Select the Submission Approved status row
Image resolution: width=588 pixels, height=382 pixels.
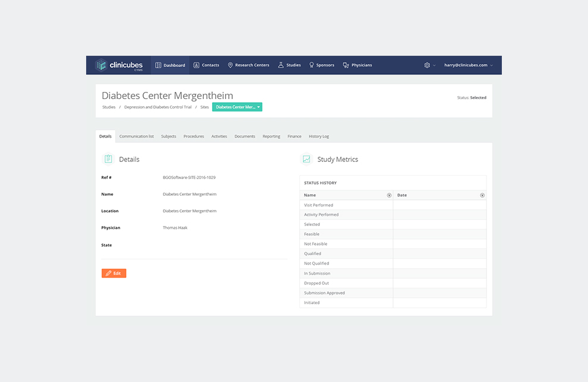393,293
